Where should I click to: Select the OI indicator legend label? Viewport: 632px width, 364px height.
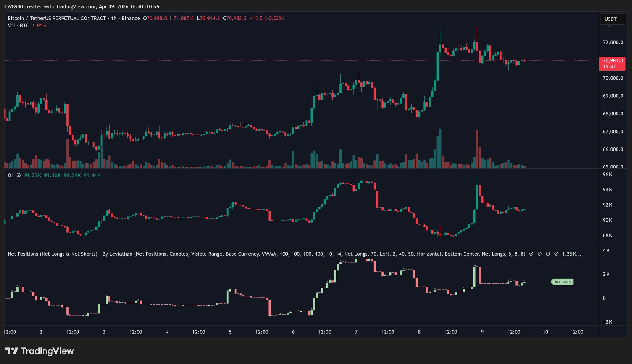coord(10,175)
